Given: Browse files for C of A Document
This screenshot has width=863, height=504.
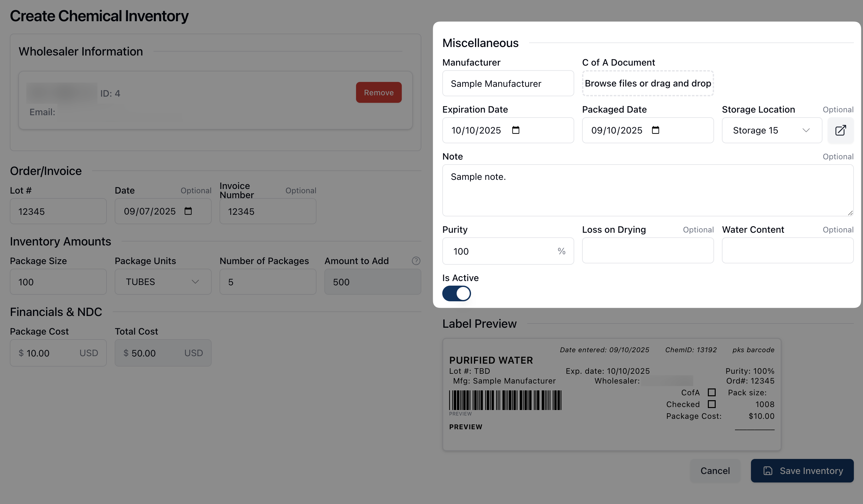Looking at the screenshot, I should 648,84.
